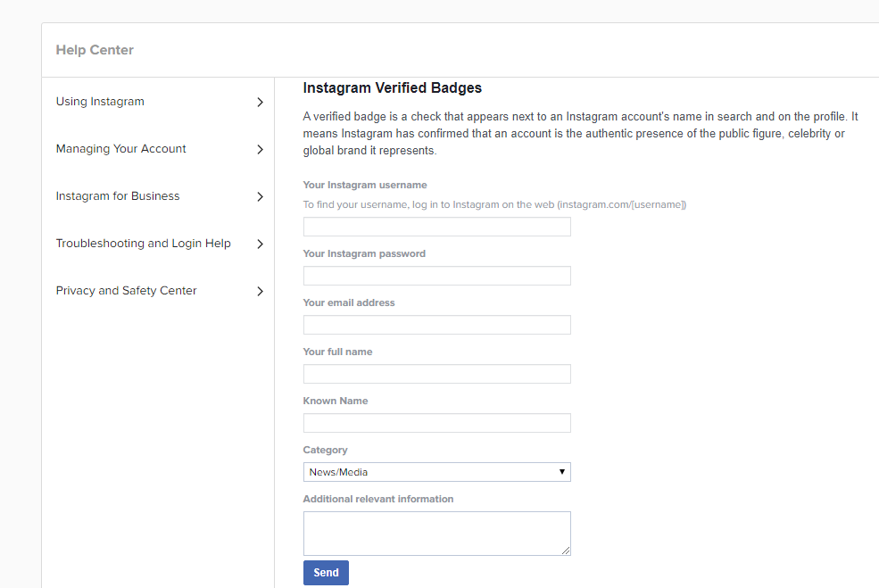The image size is (879, 588).
Task: Expand chevron next to Managing Your Account
Action: tap(260, 149)
